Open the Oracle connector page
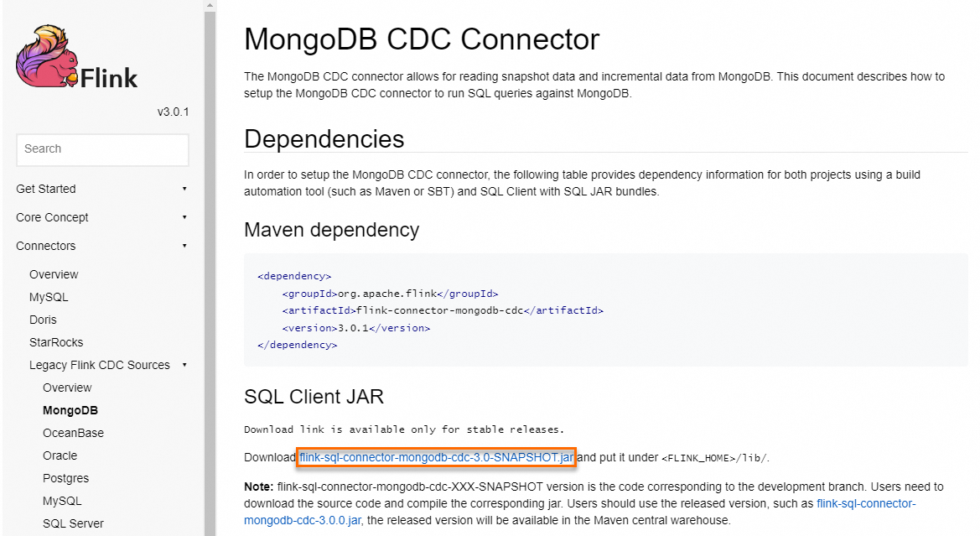Viewport: 980px width, 536px height. pos(60,455)
